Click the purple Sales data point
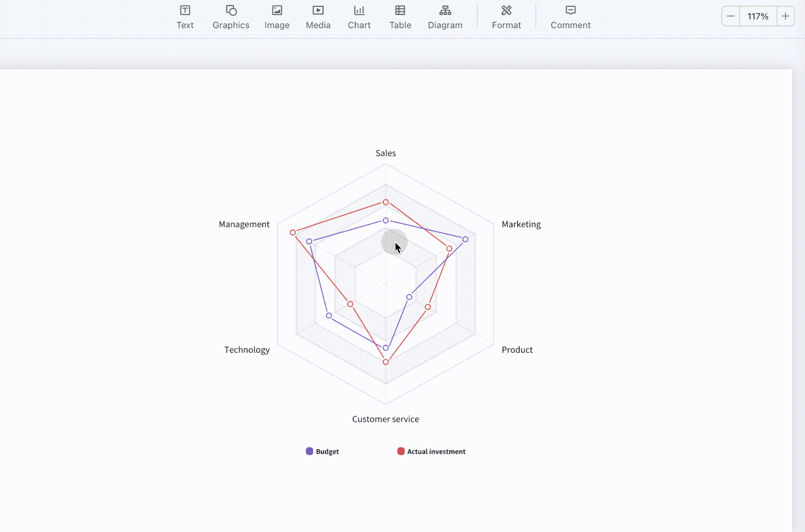This screenshot has height=532, width=805. coord(386,221)
